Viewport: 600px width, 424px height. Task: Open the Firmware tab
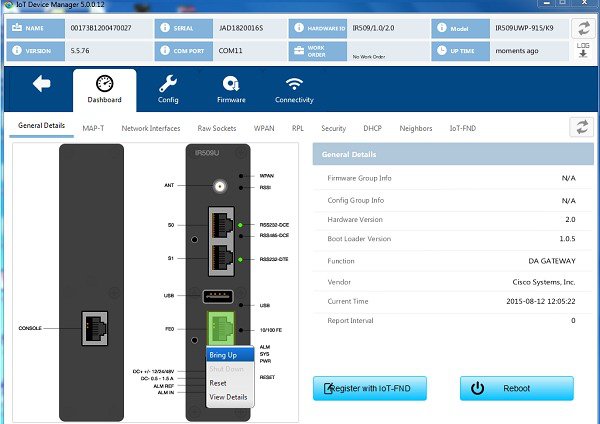click(x=231, y=90)
